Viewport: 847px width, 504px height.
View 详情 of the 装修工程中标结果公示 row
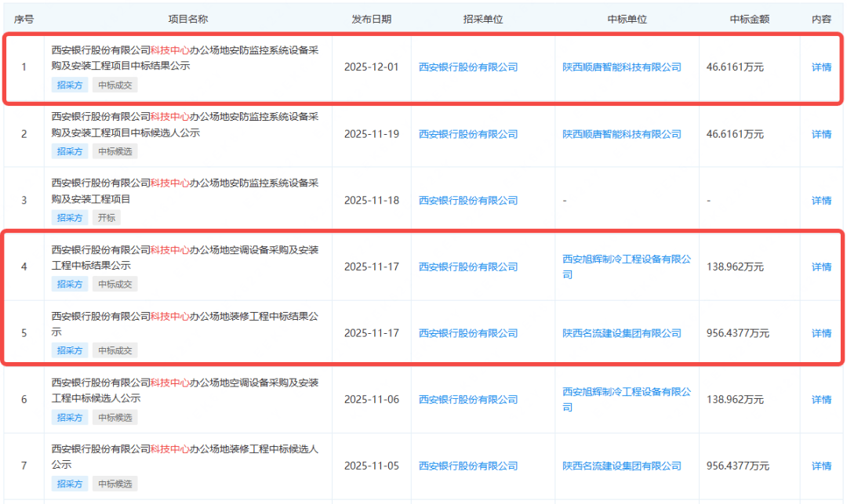[820, 332]
